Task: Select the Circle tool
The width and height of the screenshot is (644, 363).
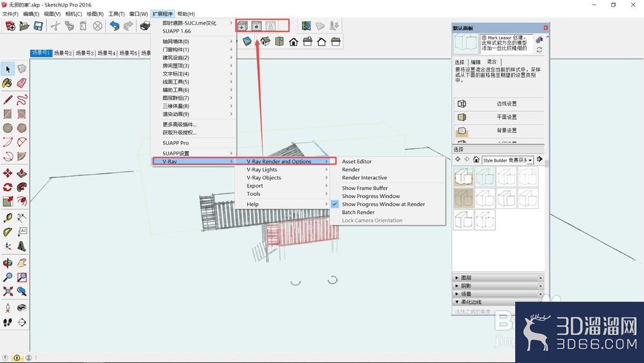Action: coord(7,128)
